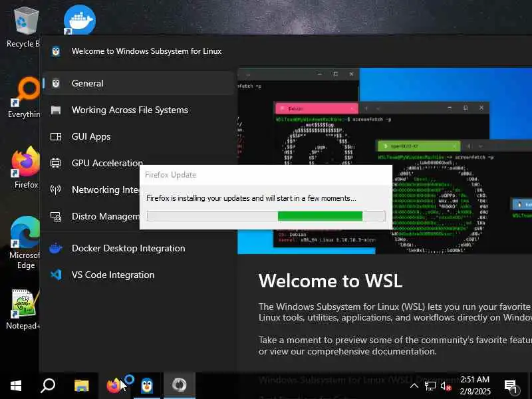Click the muted volume tray icon
Screen dimensions: 532x399
446,386
